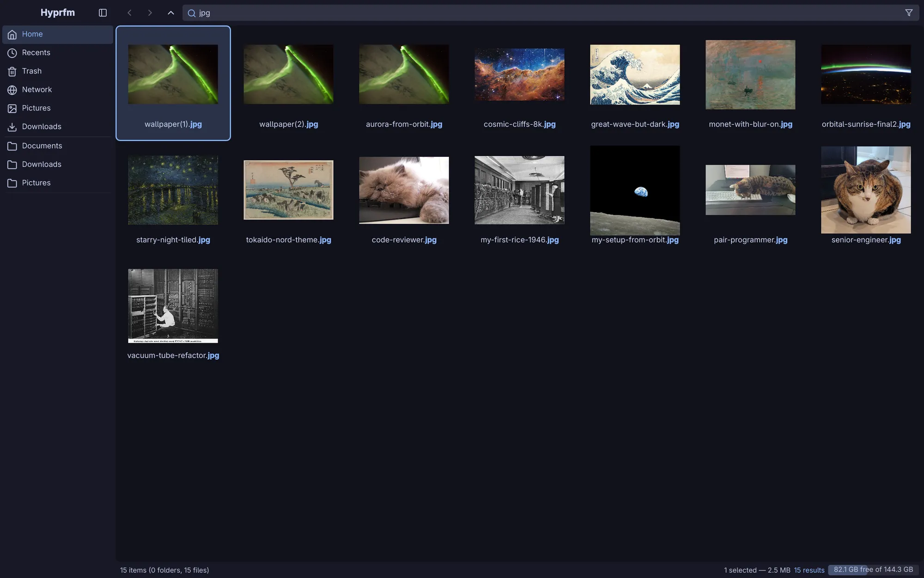Select tokaido-nord-theme.jpg thumbnail

click(288, 190)
